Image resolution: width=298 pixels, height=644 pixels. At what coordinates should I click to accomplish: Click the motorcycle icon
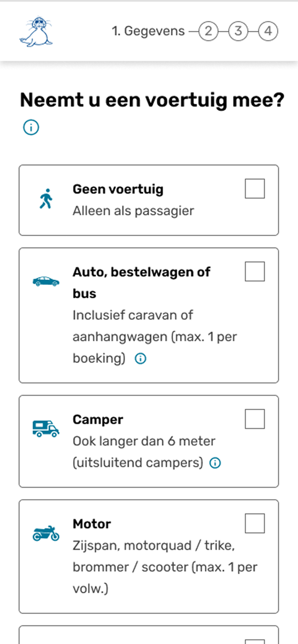click(x=46, y=533)
